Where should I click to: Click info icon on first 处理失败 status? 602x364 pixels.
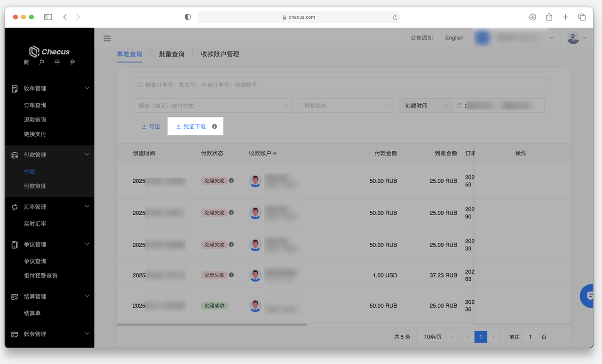pyautogui.click(x=231, y=181)
